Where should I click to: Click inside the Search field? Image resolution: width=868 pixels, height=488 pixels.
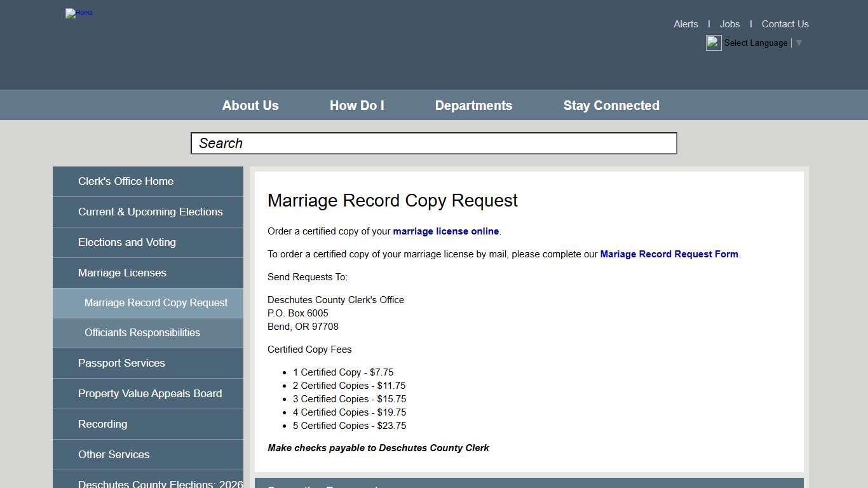pyautogui.click(x=433, y=143)
